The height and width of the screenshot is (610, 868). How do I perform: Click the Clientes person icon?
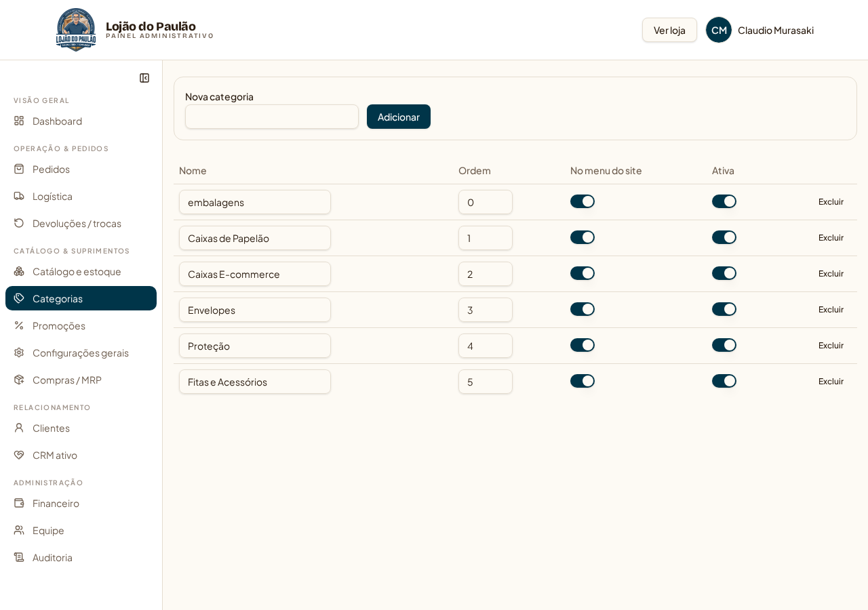(x=19, y=428)
